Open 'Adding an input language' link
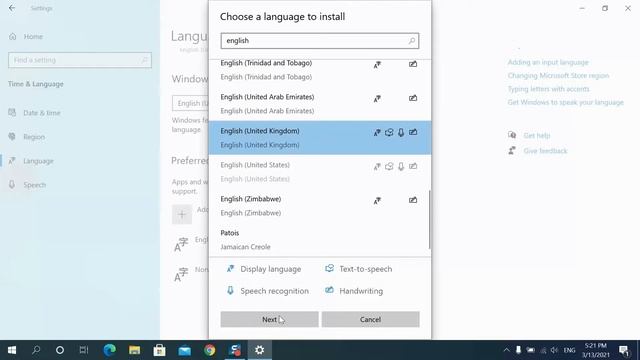This screenshot has height=360, width=640. 548,62
